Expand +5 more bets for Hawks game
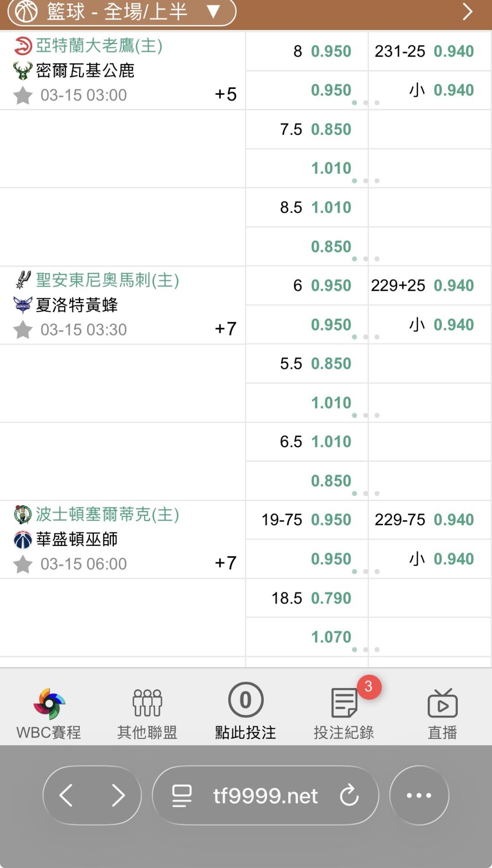Image resolution: width=492 pixels, height=868 pixels. click(225, 94)
